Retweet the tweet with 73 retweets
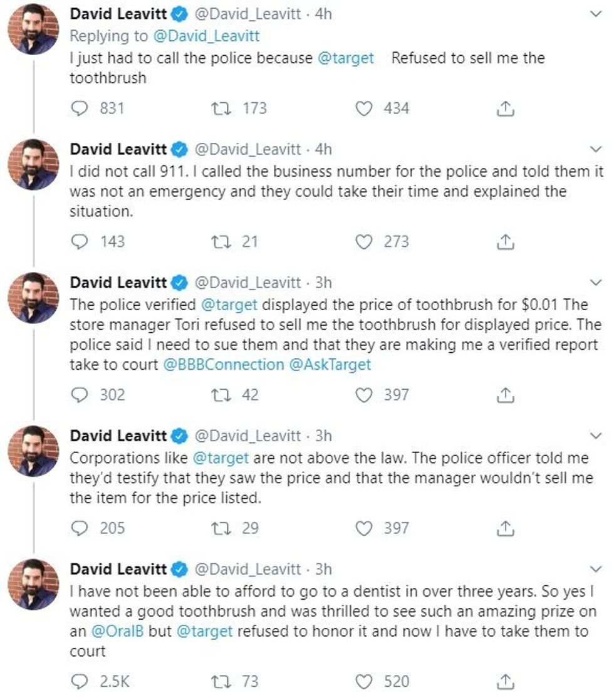The height and width of the screenshot is (700, 614). tap(221, 682)
